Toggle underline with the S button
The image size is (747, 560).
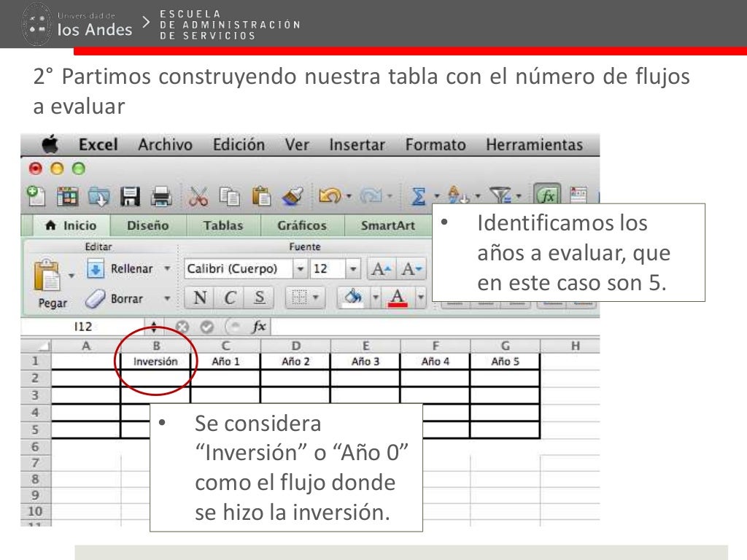pyautogui.click(x=259, y=297)
